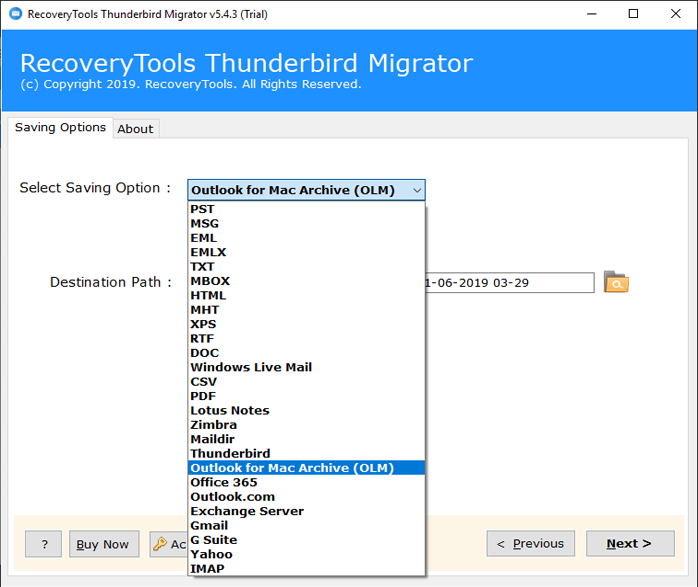Choose PDF saving format
Image resolution: width=698 pixels, height=587 pixels.
coord(306,396)
